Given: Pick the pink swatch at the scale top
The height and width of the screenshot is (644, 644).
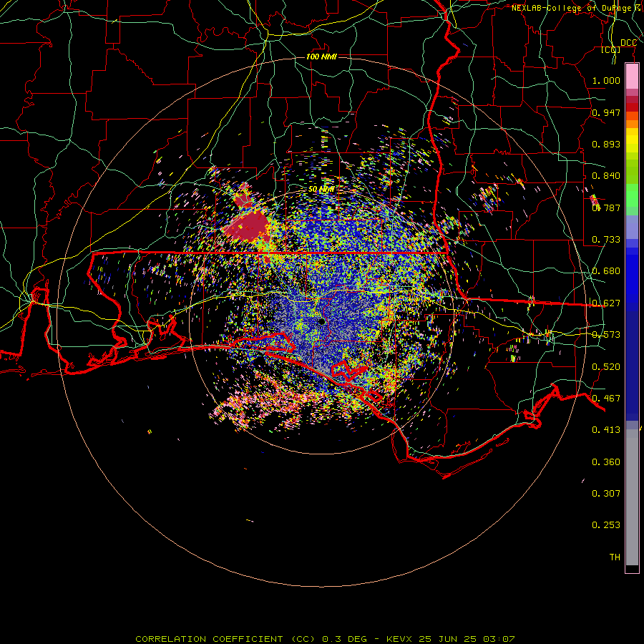Looking at the screenshot, I should pyautogui.click(x=632, y=77).
